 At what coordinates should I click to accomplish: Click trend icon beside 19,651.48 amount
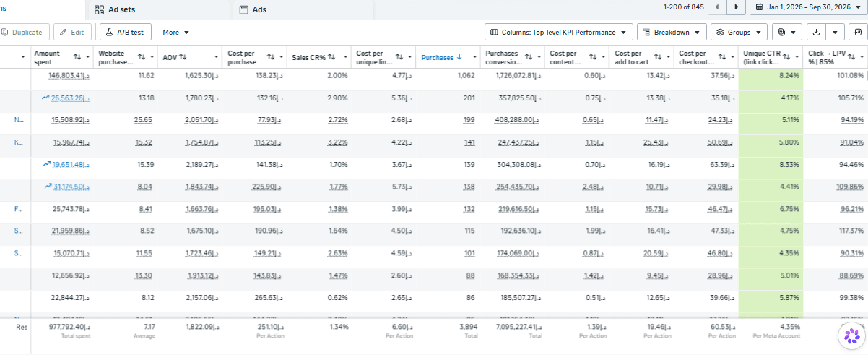click(46, 164)
